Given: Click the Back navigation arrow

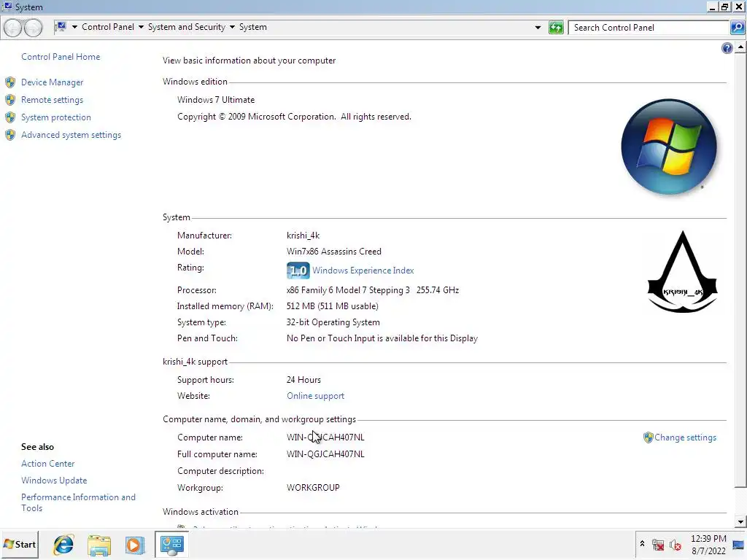Looking at the screenshot, I should click(x=13, y=28).
